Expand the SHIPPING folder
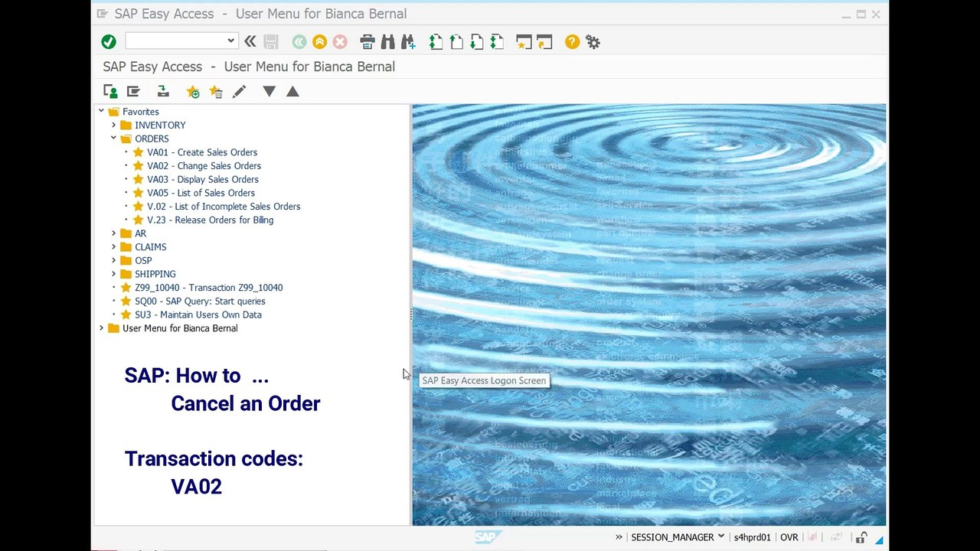 (113, 274)
